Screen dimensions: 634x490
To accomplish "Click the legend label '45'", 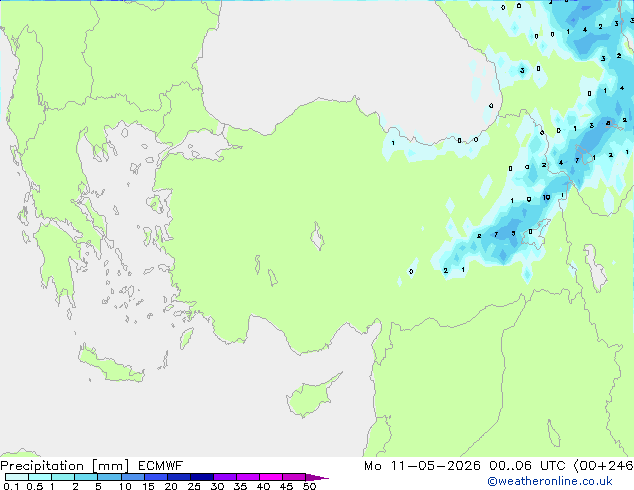I will [x=286, y=486].
